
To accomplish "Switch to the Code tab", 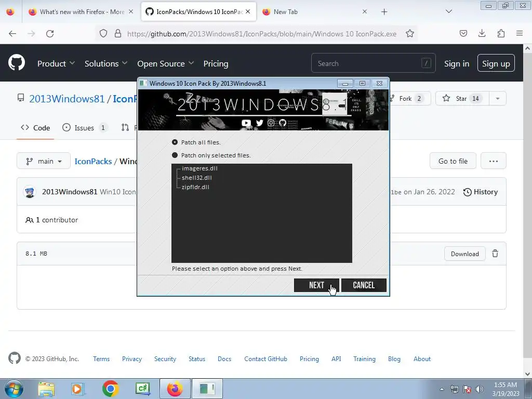I will tap(35, 128).
